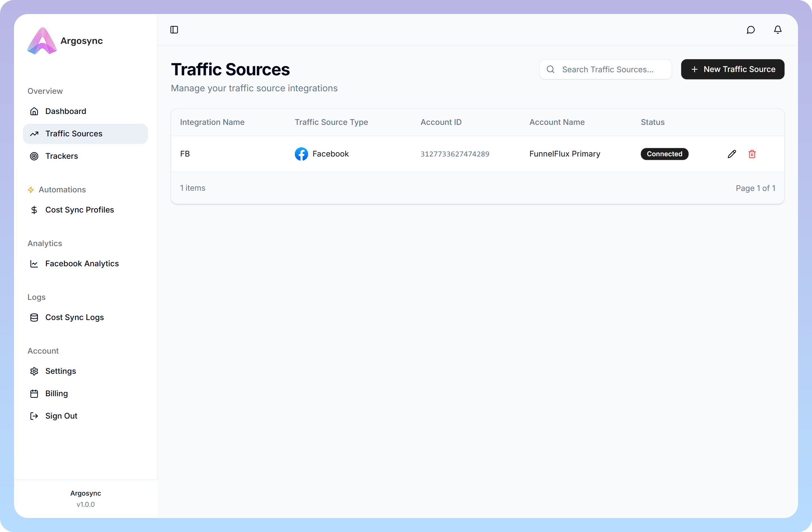Delete the FB integration using the trash icon
Viewport: 812px width, 532px height.
(752, 154)
